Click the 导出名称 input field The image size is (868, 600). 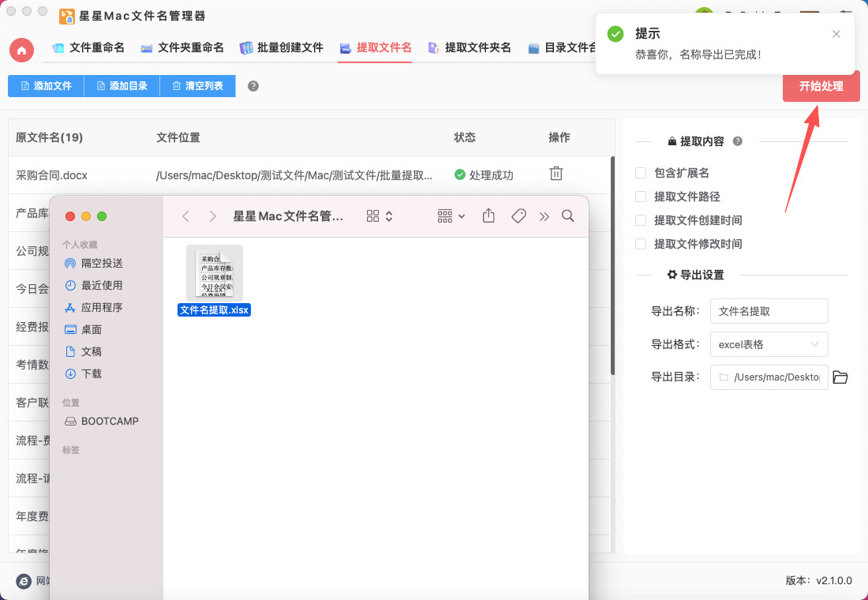pyautogui.click(x=769, y=311)
